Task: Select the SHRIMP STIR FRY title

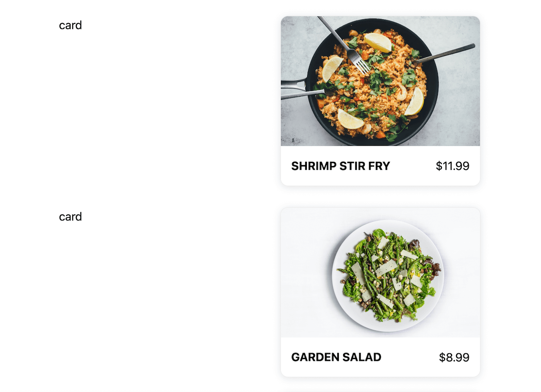Action: click(340, 166)
